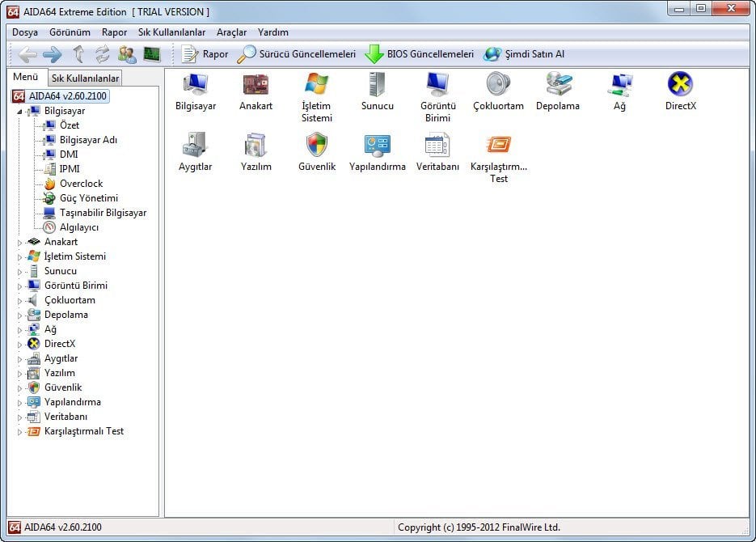
Task: Expand the Yazılım tree node
Action: click(19, 374)
